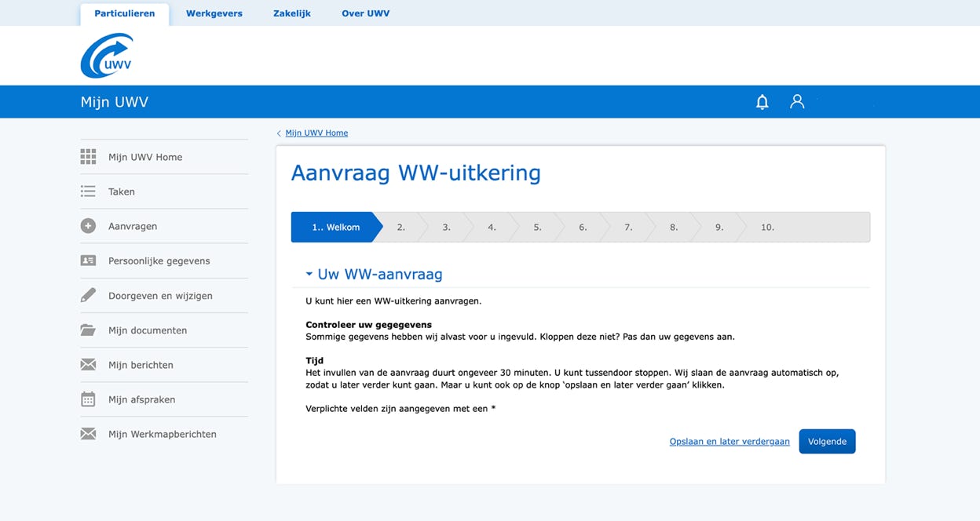Click the ID card icon beside Persoonlijke gegevens

[88, 260]
